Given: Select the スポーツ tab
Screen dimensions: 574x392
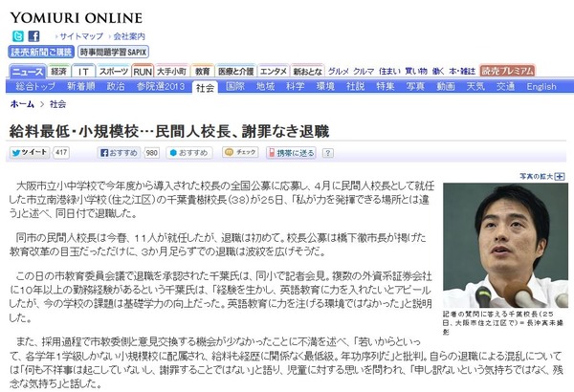Looking at the screenshot, I should (x=114, y=71).
